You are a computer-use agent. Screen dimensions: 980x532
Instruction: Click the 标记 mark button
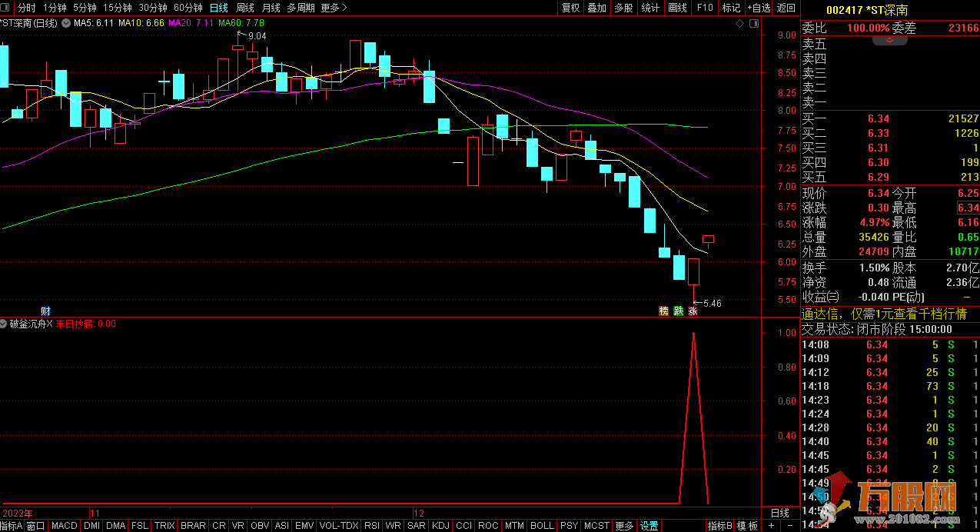click(x=731, y=8)
